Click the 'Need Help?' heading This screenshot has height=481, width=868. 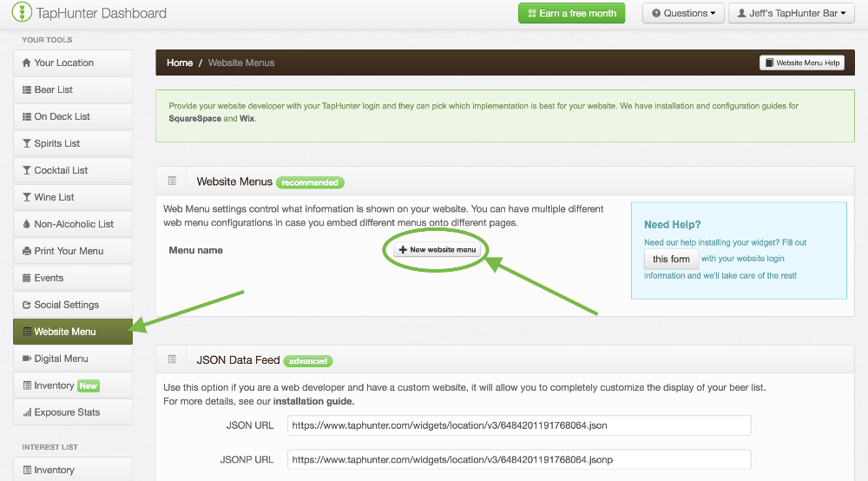672,225
